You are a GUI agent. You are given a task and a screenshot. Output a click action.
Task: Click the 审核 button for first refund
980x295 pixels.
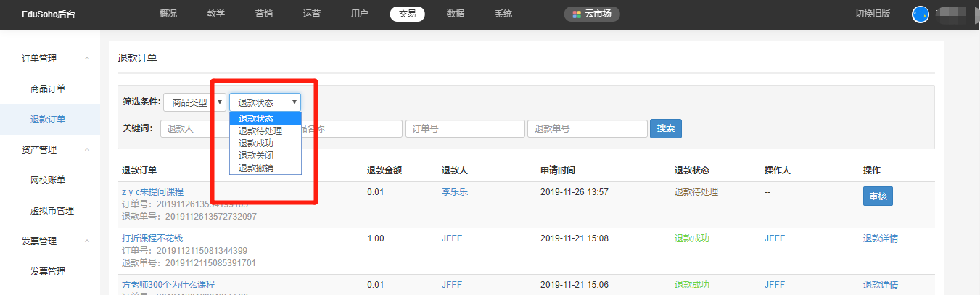coord(878,196)
